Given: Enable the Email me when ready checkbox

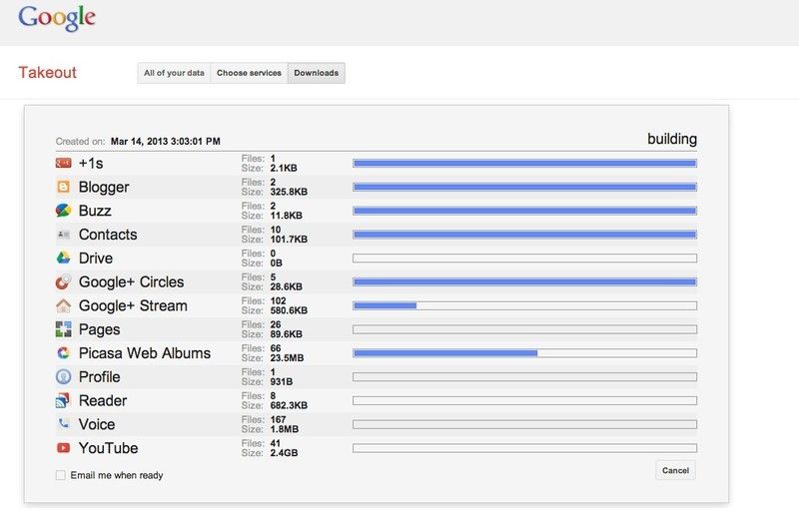Looking at the screenshot, I should point(61,476).
